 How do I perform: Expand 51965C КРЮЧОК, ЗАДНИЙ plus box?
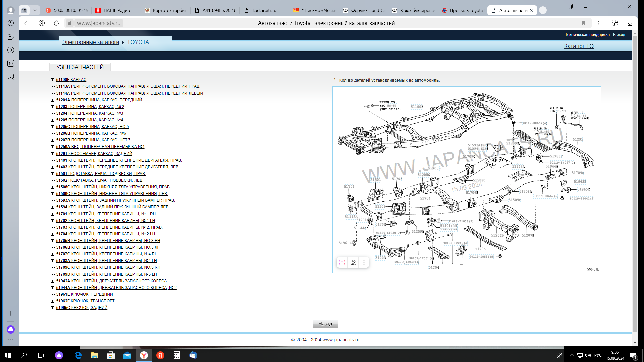[53, 308]
